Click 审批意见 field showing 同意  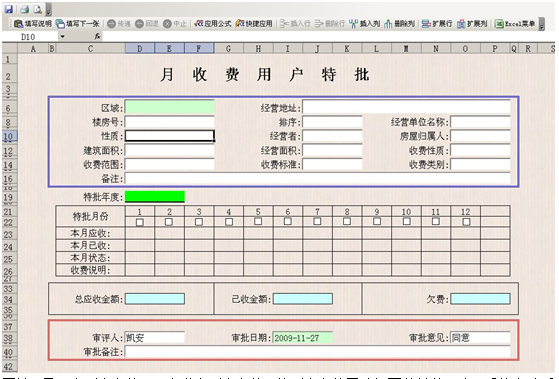tap(480, 337)
